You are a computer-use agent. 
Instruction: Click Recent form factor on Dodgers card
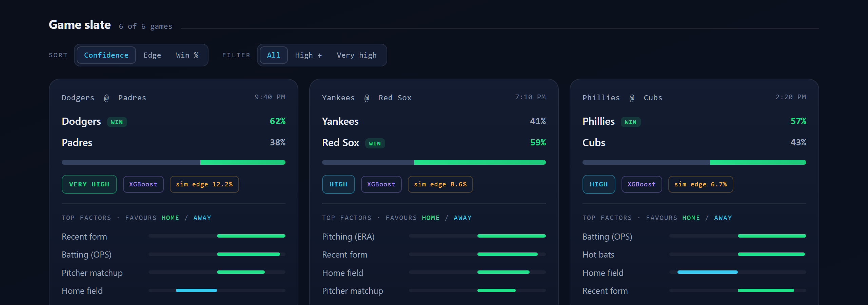[174, 237]
